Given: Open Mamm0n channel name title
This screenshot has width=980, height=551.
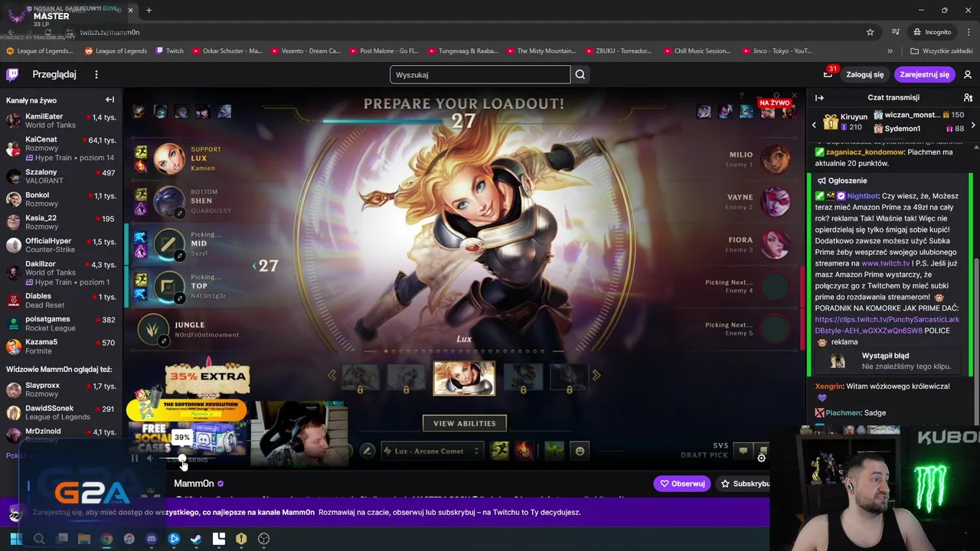Looking at the screenshot, I should click(x=194, y=484).
